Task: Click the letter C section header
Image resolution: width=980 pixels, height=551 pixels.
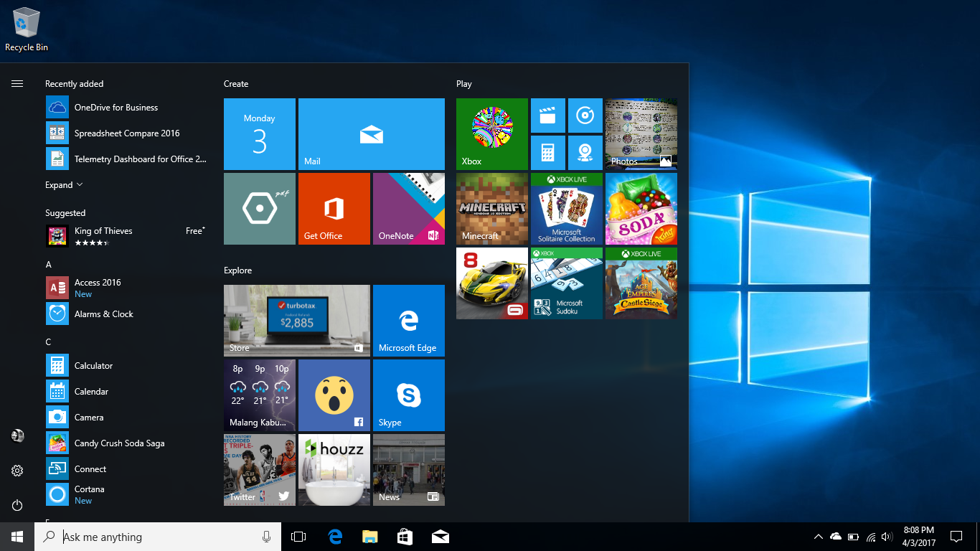Action: pos(49,342)
